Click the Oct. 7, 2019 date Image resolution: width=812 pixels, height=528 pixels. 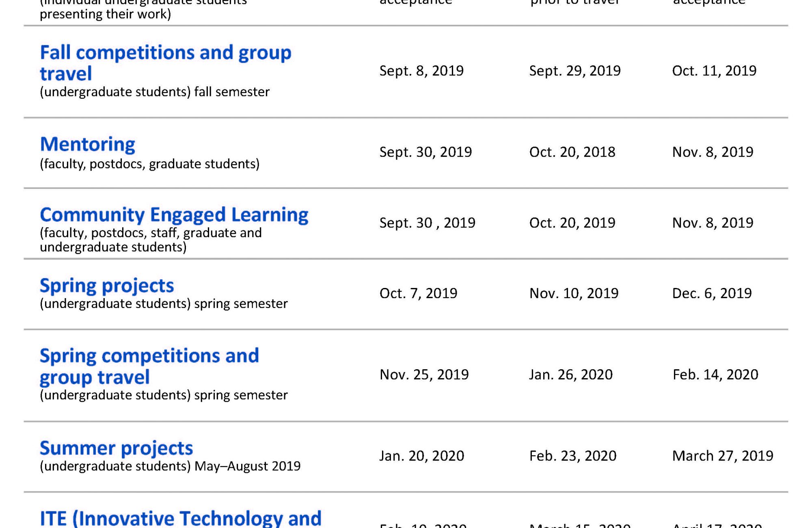click(x=418, y=294)
